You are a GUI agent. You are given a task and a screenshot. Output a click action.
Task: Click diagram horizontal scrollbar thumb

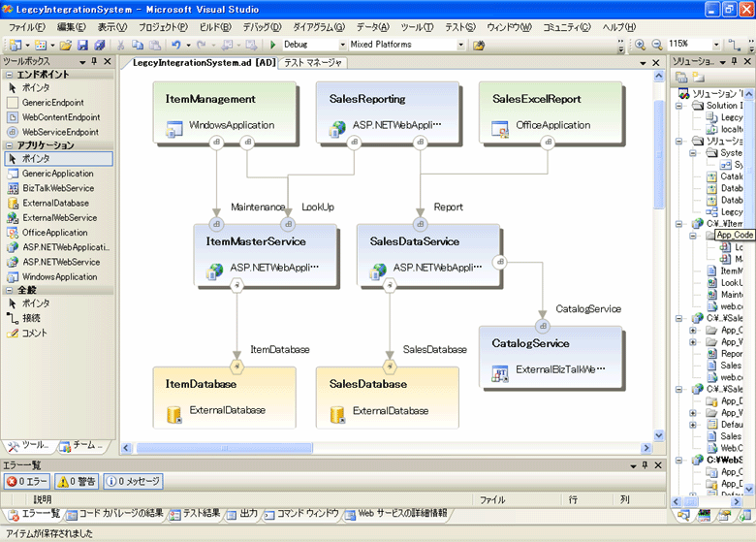pos(224,448)
